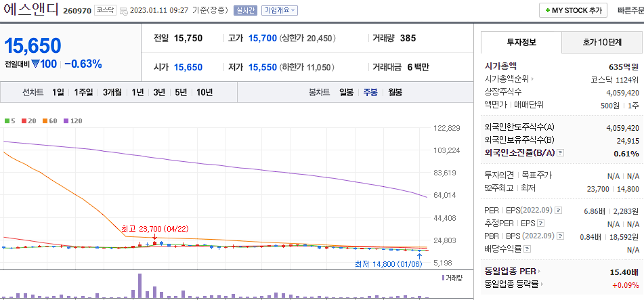
Task: Select the 1일 line chart period
Action: click(58, 93)
